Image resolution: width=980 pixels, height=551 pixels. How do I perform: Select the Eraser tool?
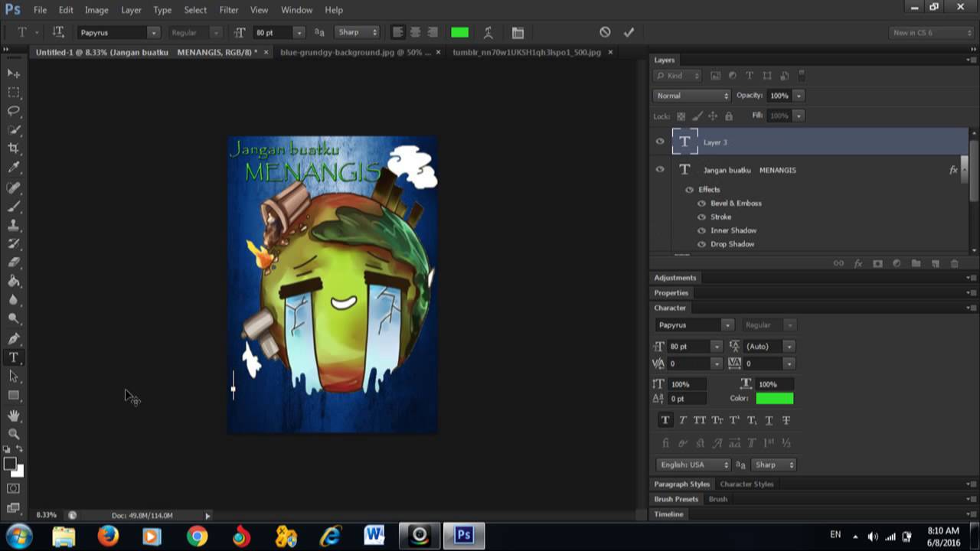(x=14, y=262)
